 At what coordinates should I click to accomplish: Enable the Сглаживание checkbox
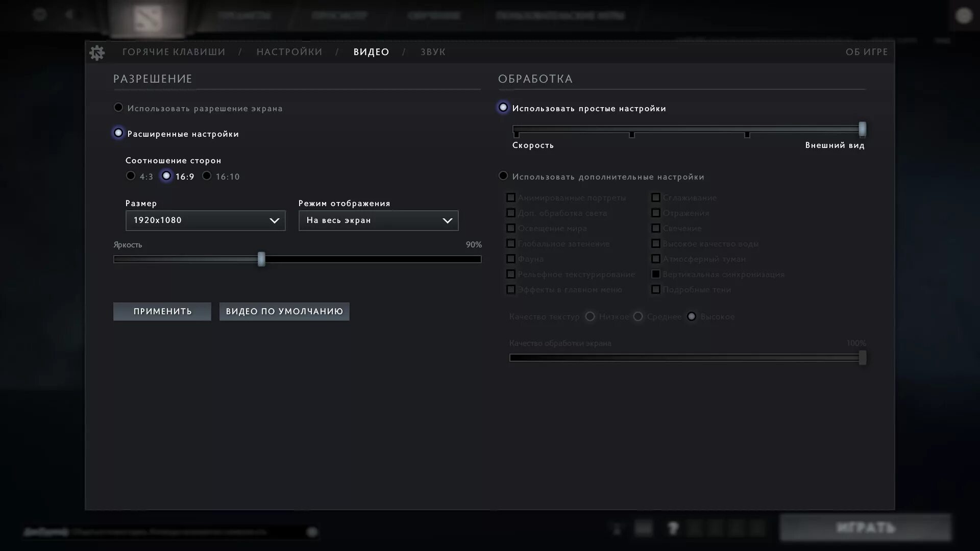coord(656,198)
